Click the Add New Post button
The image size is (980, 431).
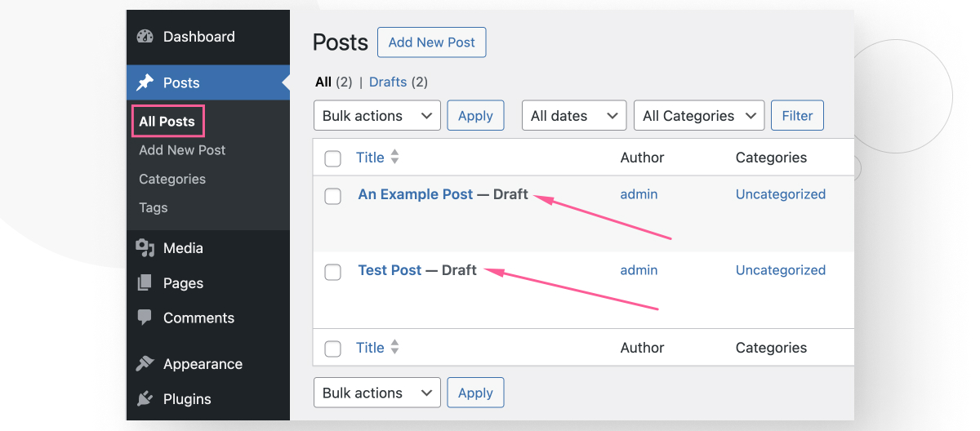[432, 42]
